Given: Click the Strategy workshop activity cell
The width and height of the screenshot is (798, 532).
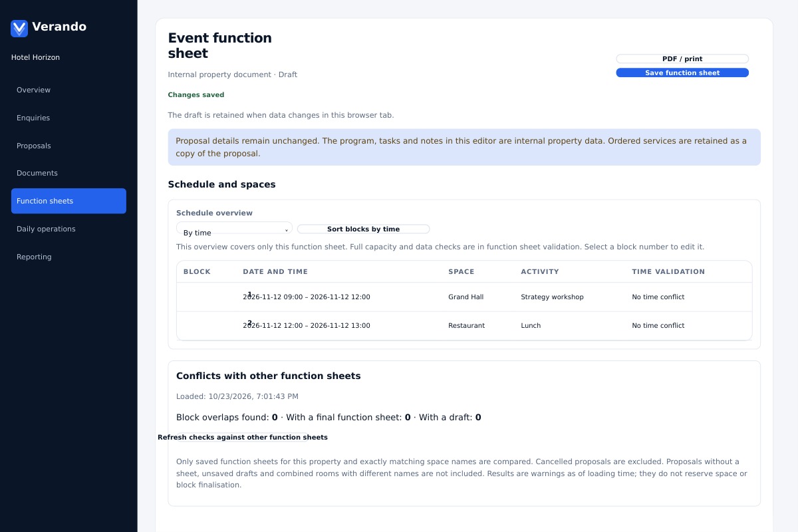Looking at the screenshot, I should (552, 297).
